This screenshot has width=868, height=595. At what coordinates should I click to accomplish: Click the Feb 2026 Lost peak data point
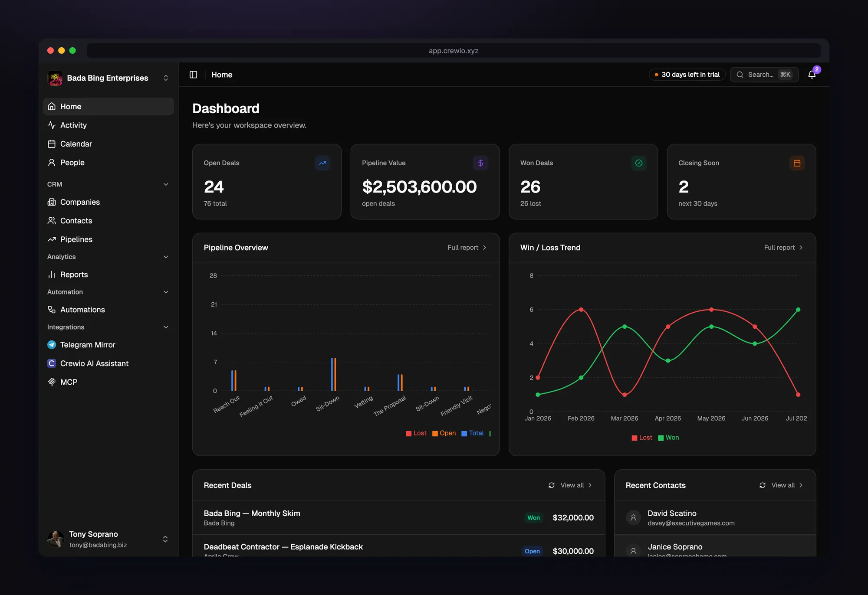coord(581,310)
